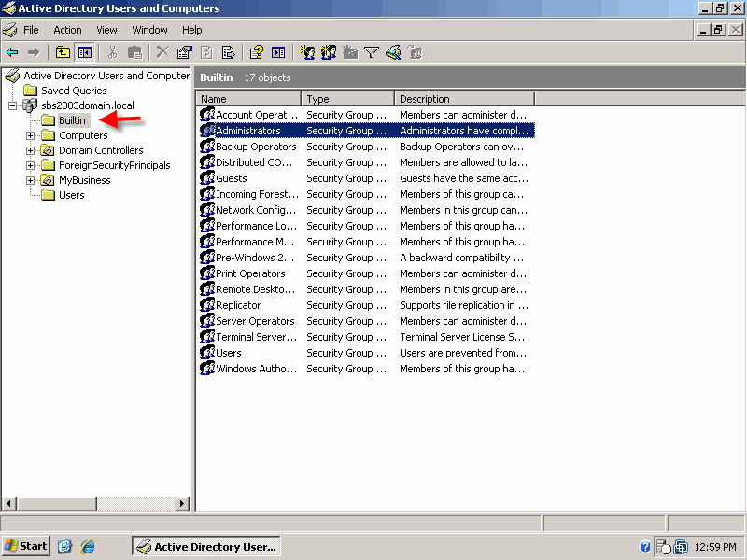The height and width of the screenshot is (560, 747).
Task: Select the Users folder in tree
Action: pyautogui.click(x=72, y=195)
